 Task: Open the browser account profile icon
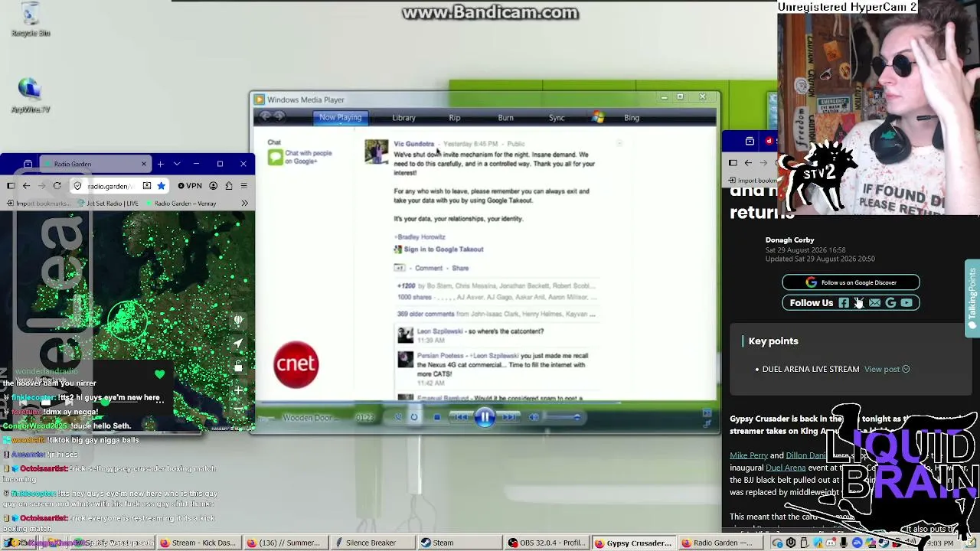(x=214, y=186)
